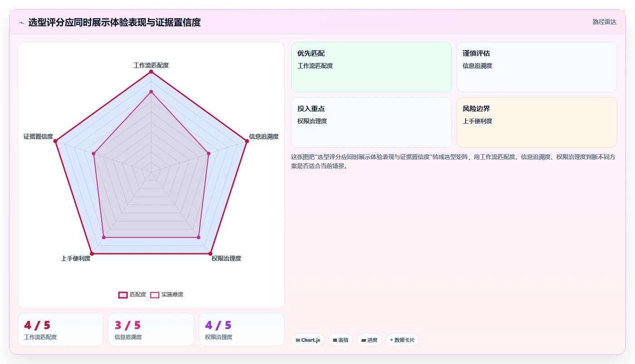This screenshot has width=635, height=364.
Task: Click outer data point at 权限治理度 vertex
Action: tap(211, 253)
